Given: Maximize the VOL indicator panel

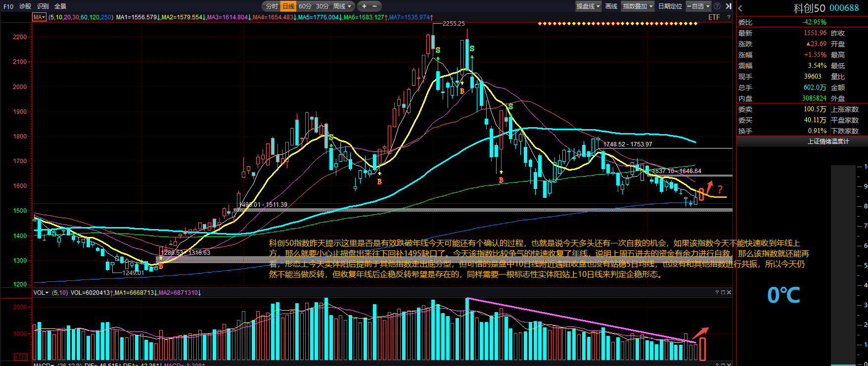Looking at the screenshot, I should 723,293.
